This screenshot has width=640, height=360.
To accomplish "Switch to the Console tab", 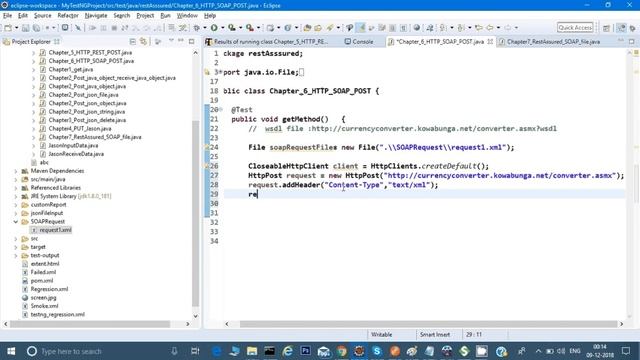I will coord(359,42).
